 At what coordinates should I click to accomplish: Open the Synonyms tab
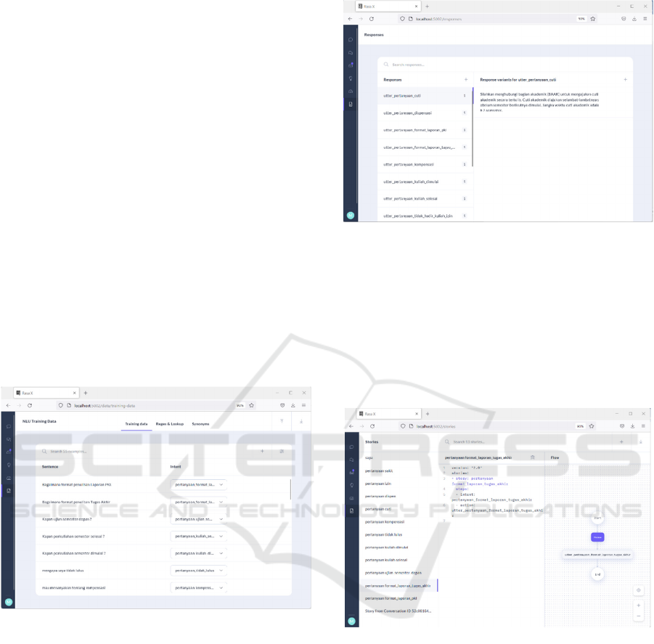[200, 423]
